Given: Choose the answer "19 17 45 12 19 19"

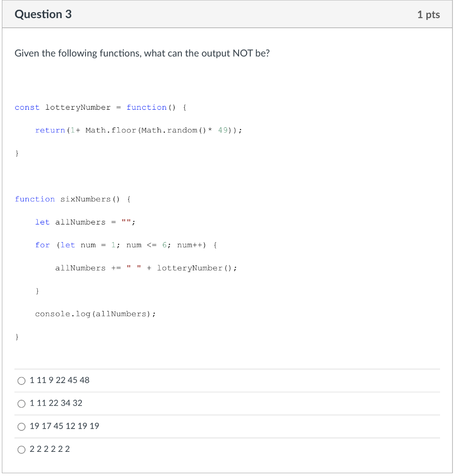Looking at the screenshot, I should click(x=21, y=426).
